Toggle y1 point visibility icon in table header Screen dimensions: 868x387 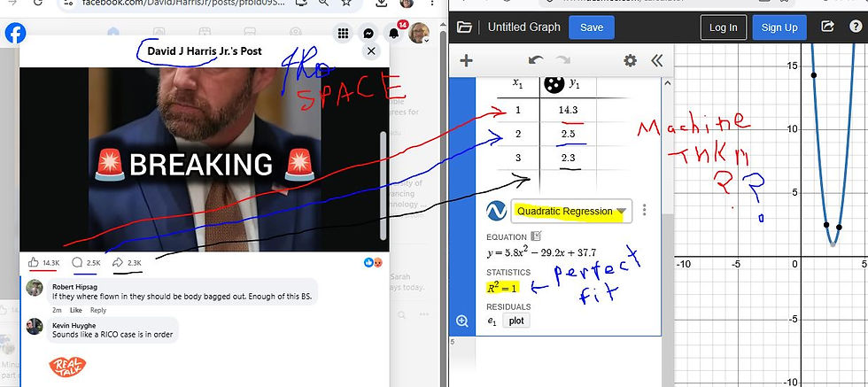click(554, 84)
